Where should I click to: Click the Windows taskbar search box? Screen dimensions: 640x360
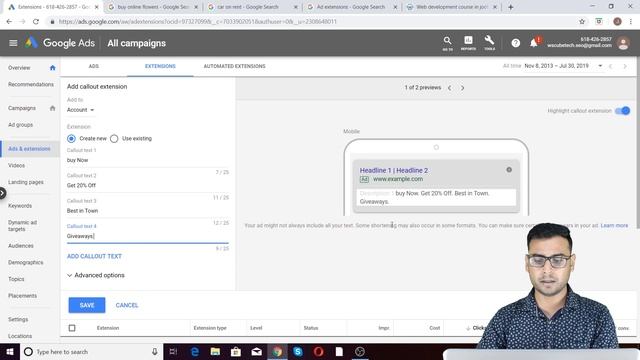pos(91,351)
